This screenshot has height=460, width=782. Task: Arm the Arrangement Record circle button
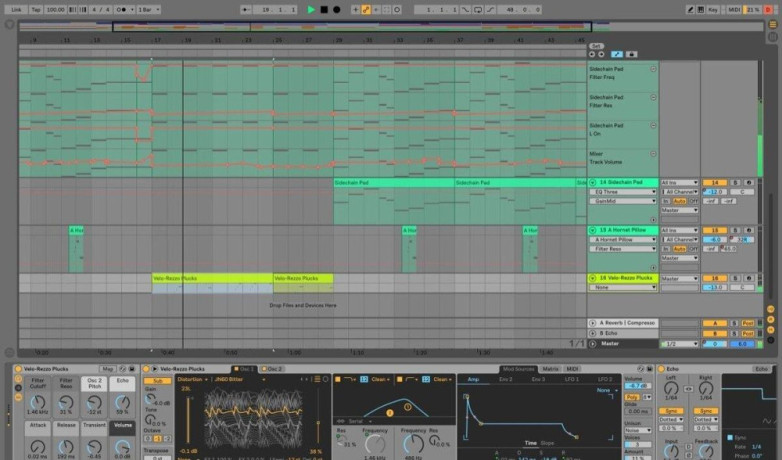point(337,9)
